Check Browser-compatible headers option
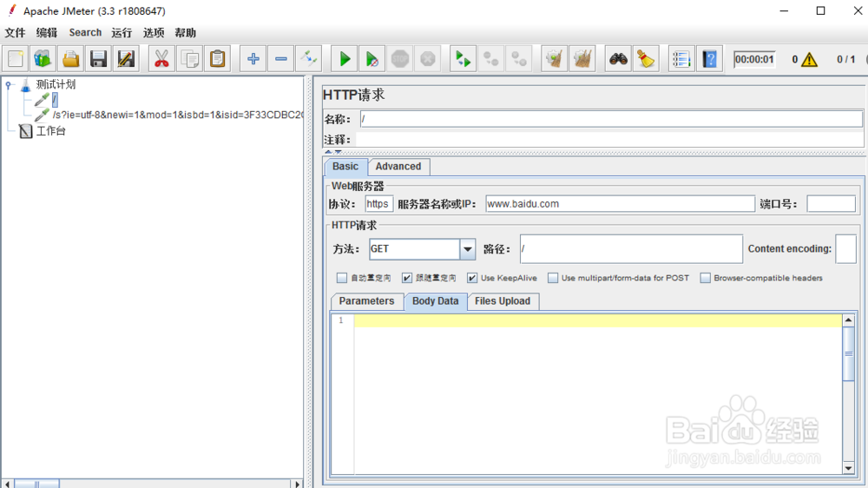The height and width of the screenshot is (488, 868). 705,278
